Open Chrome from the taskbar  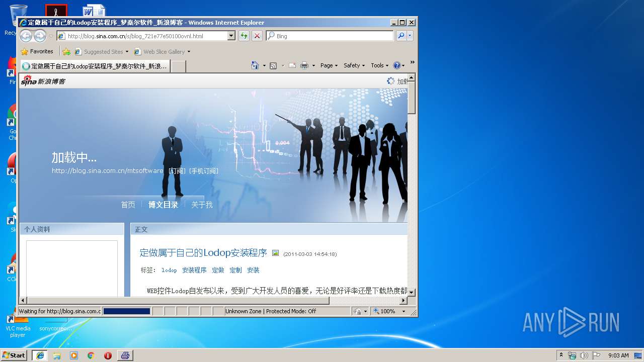click(x=91, y=355)
